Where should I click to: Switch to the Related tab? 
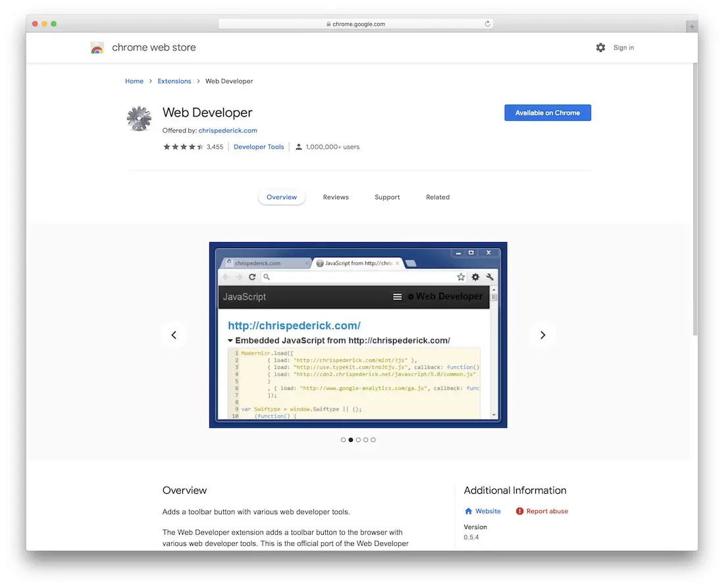pyautogui.click(x=438, y=197)
